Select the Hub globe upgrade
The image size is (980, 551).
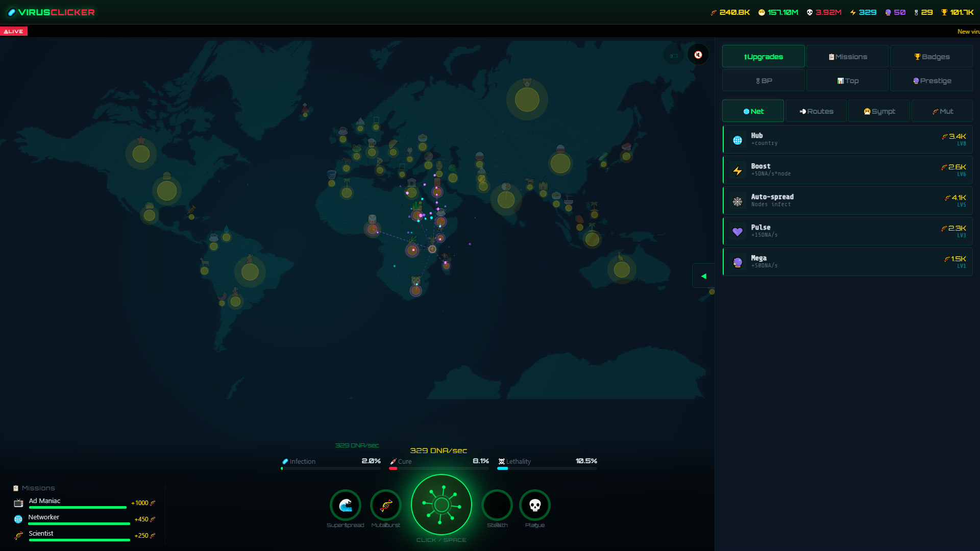(x=847, y=139)
